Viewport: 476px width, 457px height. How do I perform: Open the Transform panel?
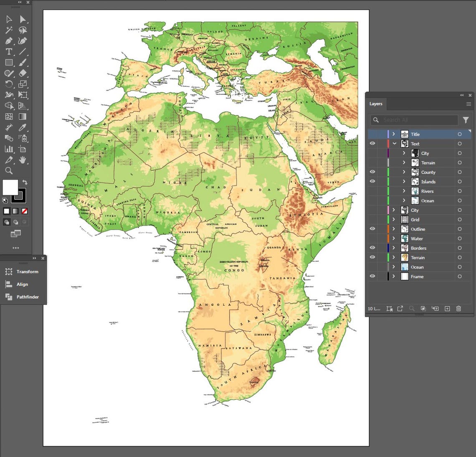(x=22, y=272)
